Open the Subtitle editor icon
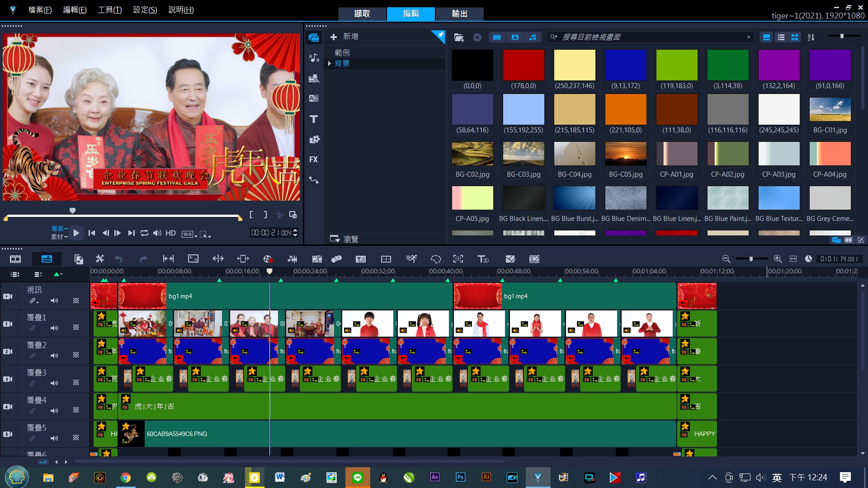The image size is (868, 488). pyautogui.click(x=361, y=259)
